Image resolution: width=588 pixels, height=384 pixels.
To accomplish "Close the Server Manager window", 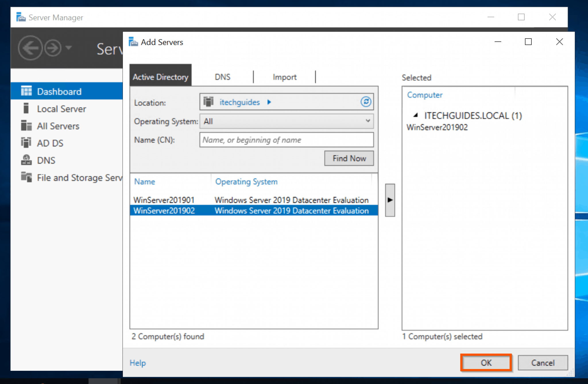I will 552,17.
